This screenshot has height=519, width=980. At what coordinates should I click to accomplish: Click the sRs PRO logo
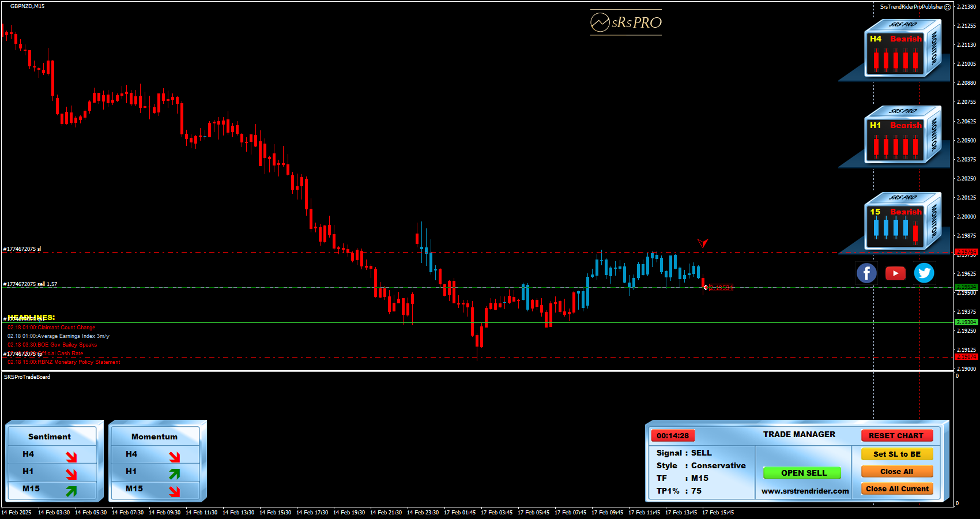click(626, 22)
